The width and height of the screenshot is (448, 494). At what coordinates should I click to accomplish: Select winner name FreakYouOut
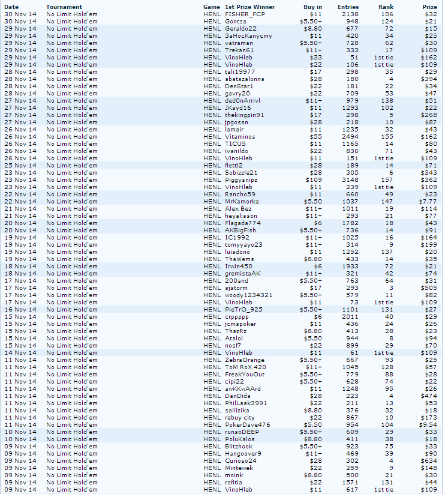245,375
